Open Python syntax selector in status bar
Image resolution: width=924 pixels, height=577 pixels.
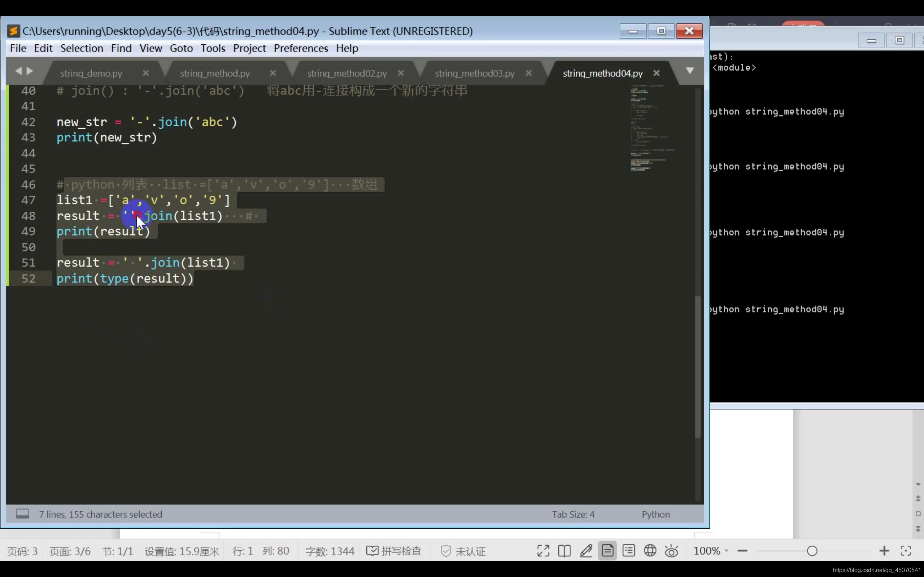655,514
